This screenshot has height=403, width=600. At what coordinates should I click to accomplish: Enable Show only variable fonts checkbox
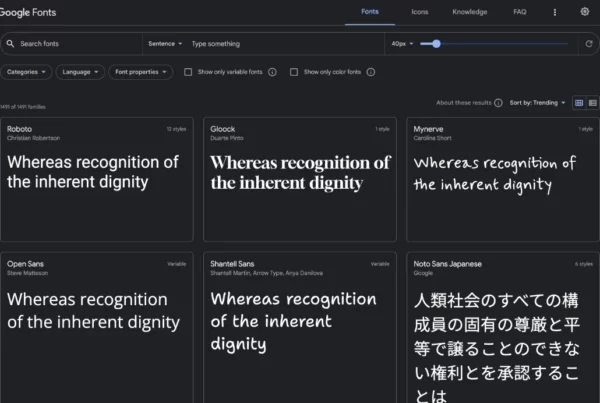click(x=188, y=72)
